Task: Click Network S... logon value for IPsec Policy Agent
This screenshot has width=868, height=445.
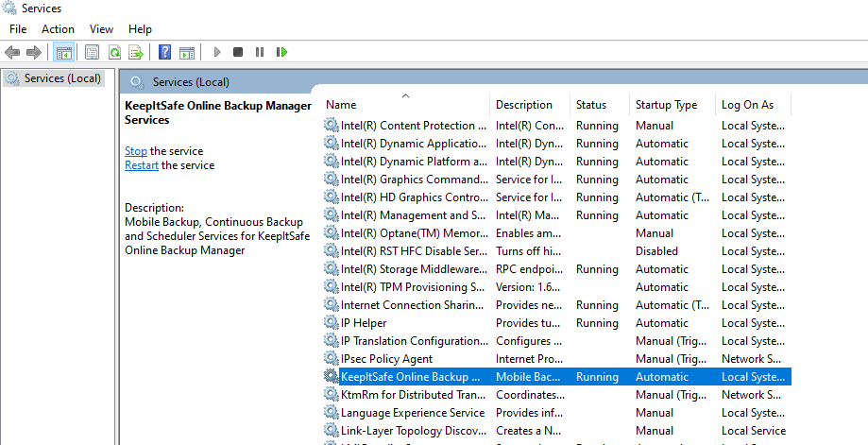Action: pyautogui.click(x=751, y=359)
